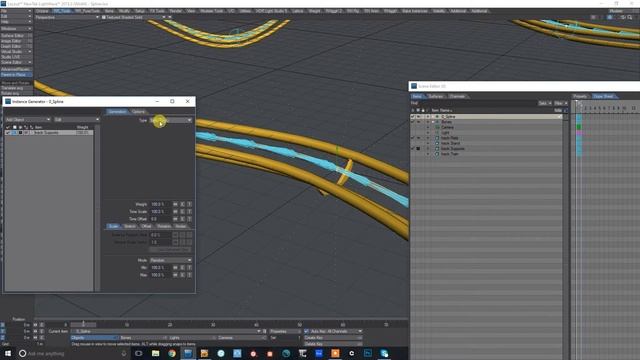Click the track Train object icon in Scene Editor
This screenshot has height=360, width=640.
(437, 154)
